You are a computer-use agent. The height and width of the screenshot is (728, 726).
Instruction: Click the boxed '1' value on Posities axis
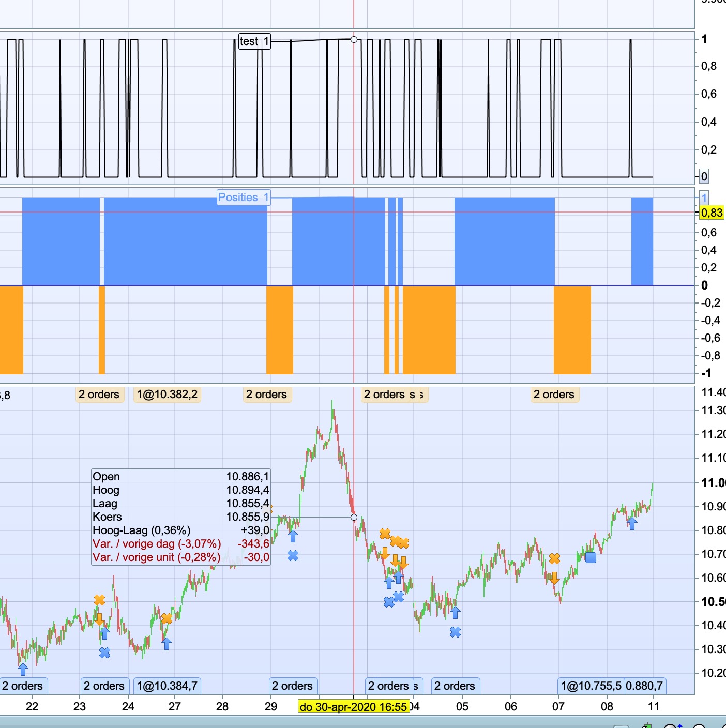coord(704,198)
